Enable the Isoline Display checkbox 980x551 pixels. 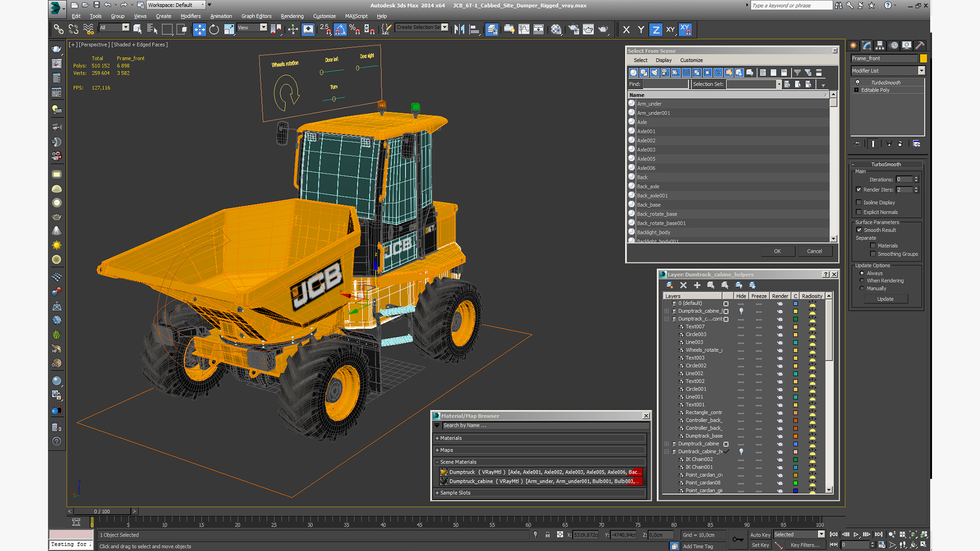coord(859,203)
